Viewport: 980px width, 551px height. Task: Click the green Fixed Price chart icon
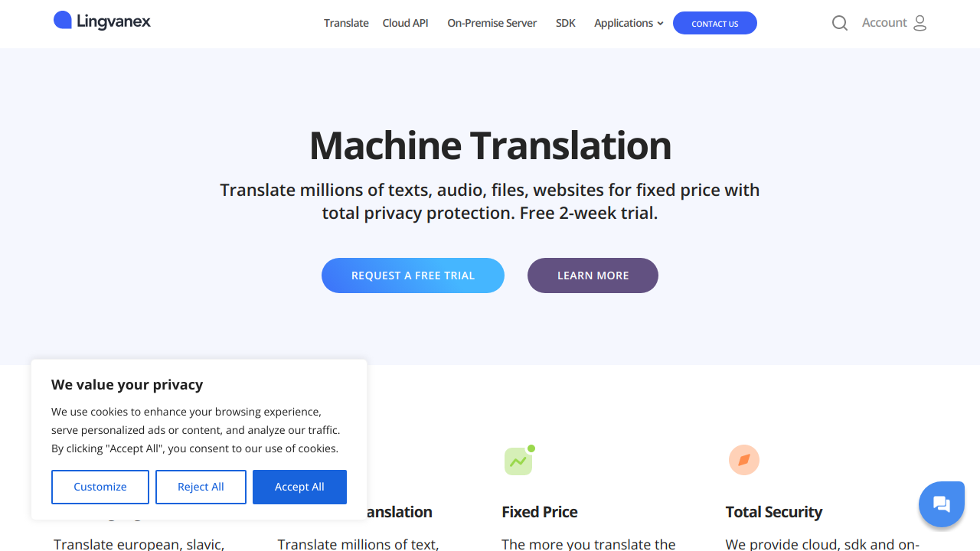coord(519,461)
